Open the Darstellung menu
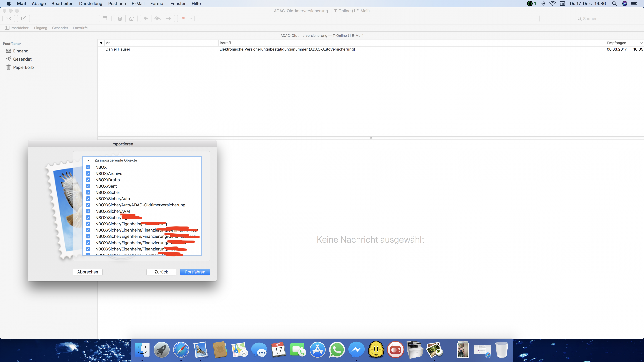This screenshot has height=362, width=644. (x=91, y=4)
